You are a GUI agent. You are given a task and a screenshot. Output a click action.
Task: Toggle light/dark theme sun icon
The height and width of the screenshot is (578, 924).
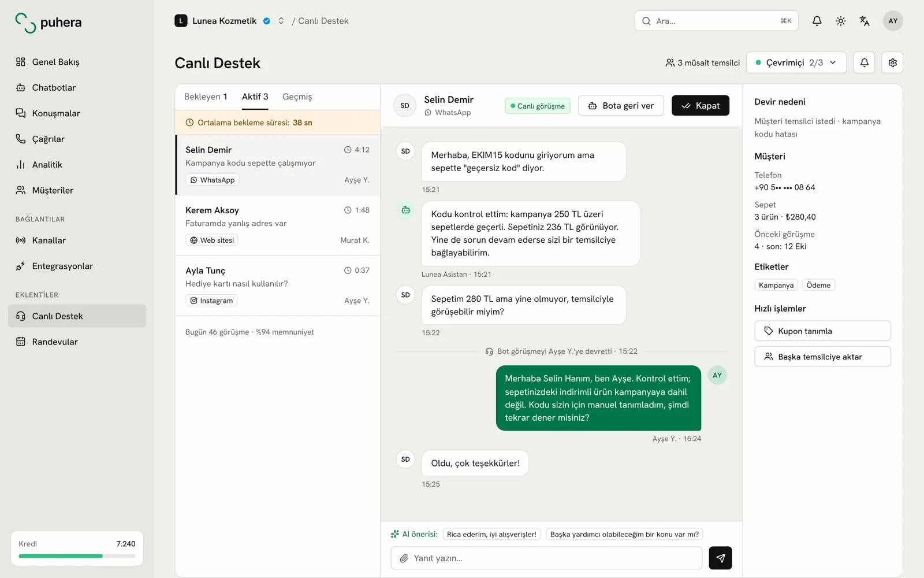pyautogui.click(x=840, y=21)
